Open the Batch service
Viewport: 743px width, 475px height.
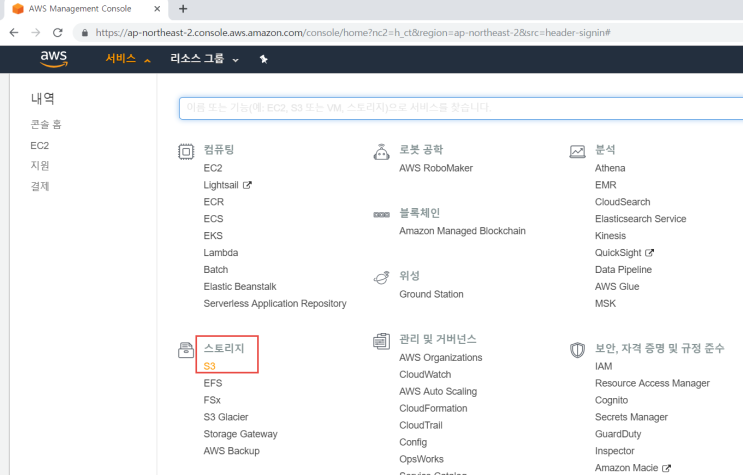click(216, 270)
